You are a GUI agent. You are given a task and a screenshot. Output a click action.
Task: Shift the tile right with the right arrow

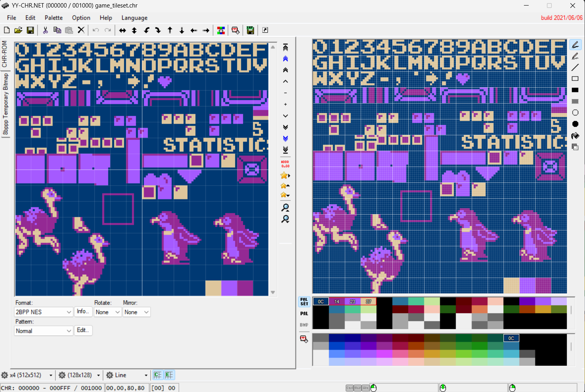[x=206, y=31]
